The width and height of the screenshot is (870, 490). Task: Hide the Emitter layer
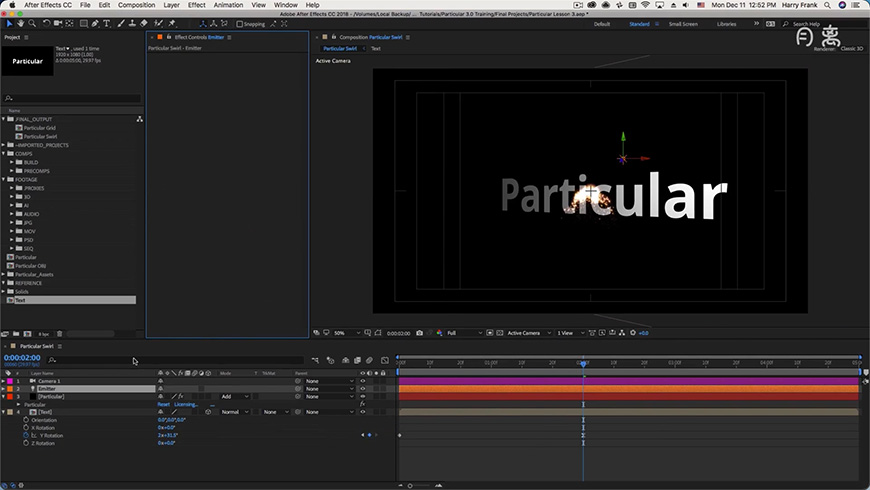click(363, 389)
